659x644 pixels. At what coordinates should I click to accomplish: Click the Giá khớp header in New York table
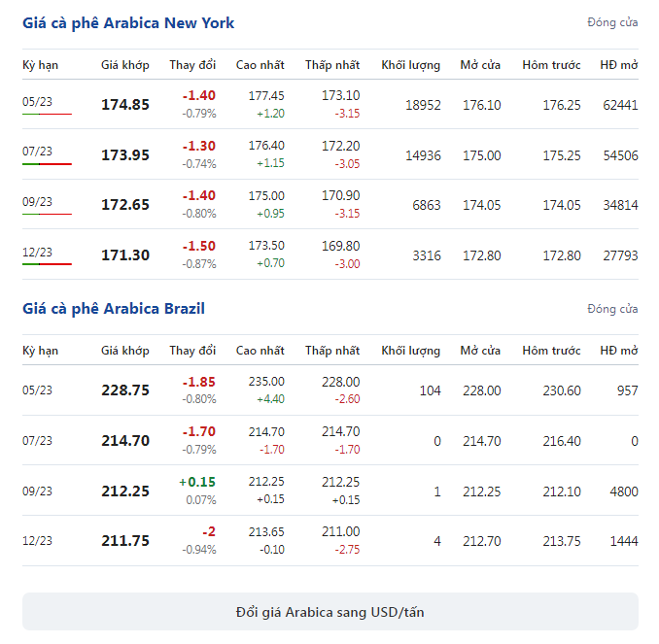click(124, 65)
